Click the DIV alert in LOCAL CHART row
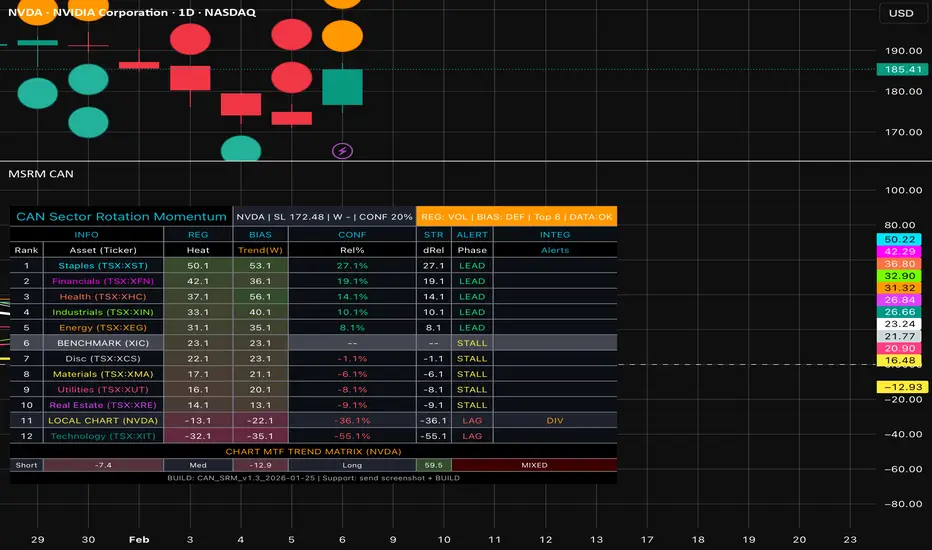This screenshot has width=932, height=550. tap(554, 421)
